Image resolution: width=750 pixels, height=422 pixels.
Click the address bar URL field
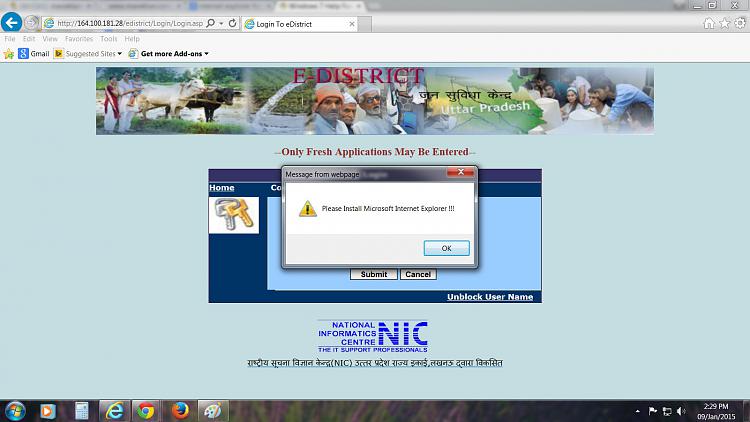pyautogui.click(x=129, y=23)
